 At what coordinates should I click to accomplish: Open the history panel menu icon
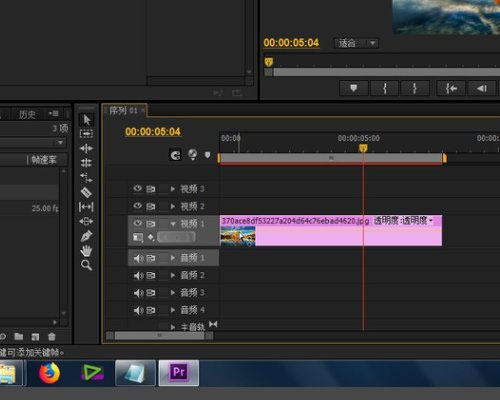click(x=53, y=114)
